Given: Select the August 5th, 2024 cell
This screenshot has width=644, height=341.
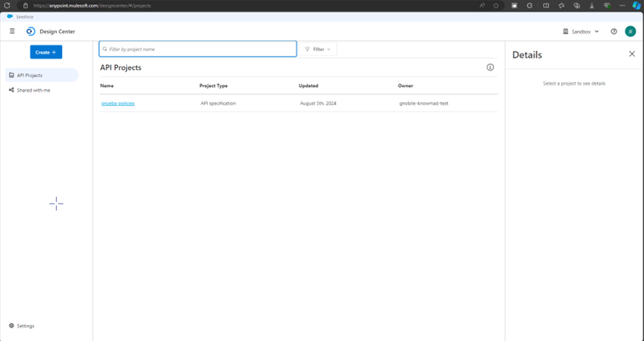Looking at the screenshot, I should click(x=318, y=103).
